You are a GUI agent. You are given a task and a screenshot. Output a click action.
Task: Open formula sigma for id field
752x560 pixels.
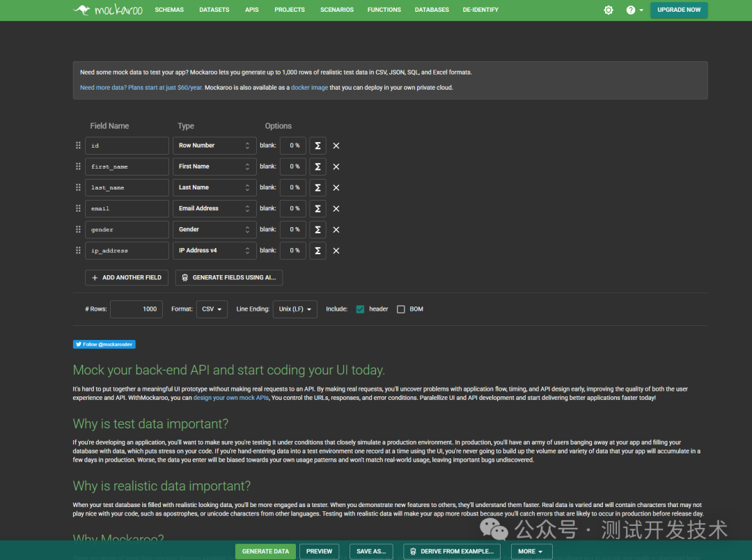[318, 146]
